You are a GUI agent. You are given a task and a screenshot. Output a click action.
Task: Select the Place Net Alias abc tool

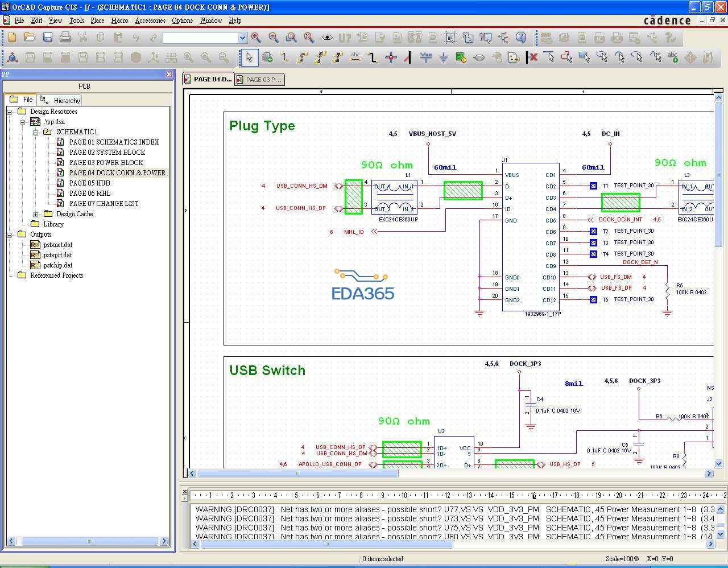355,57
